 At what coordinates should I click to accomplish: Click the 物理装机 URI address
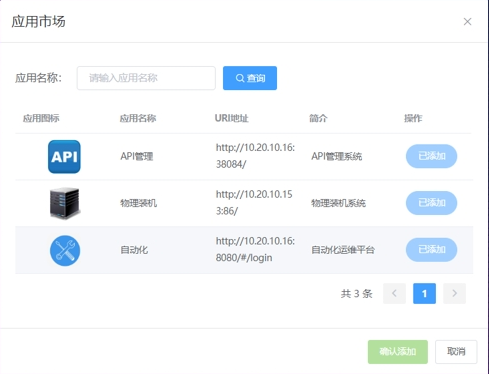[254, 203]
